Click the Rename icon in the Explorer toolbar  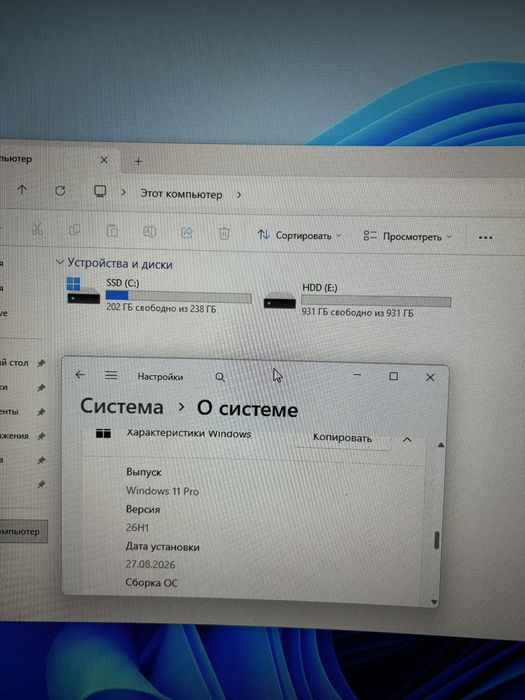click(149, 231)
